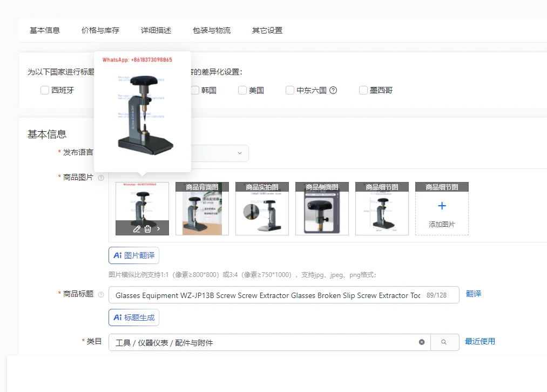Click the plus icon to add image
Screen dimensions: 547x392
(442, 206)
